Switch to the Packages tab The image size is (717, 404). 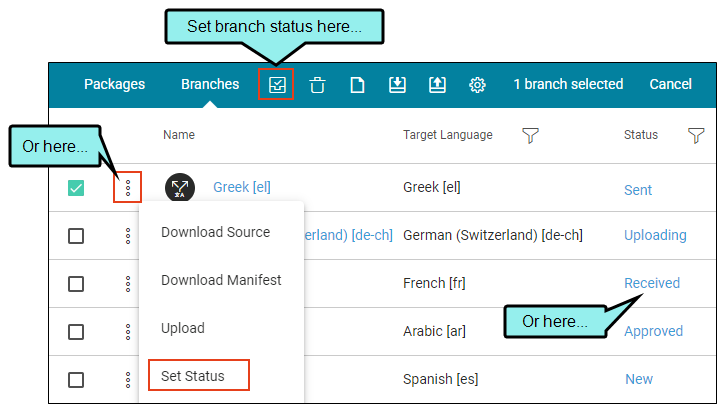[114, 84]
